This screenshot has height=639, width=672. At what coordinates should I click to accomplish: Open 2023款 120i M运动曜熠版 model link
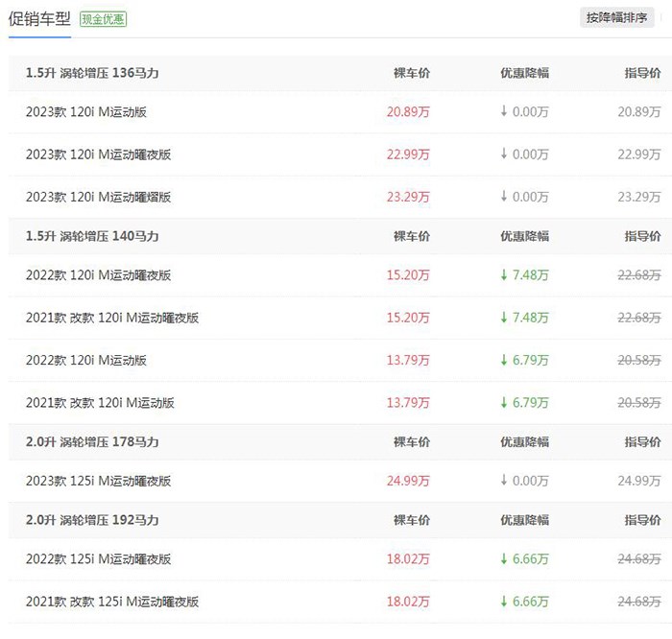[98, 197]
